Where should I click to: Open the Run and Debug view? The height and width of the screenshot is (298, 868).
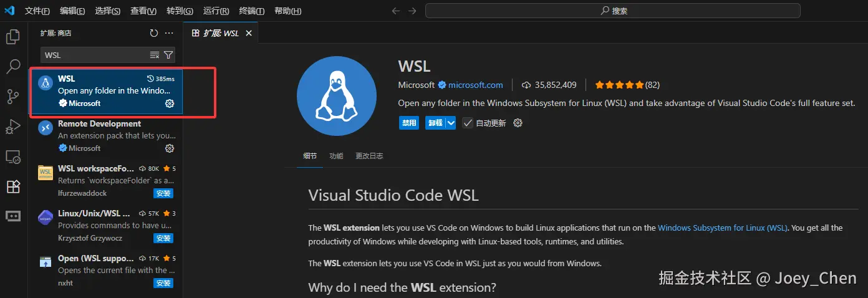click(x=13, y=127)
